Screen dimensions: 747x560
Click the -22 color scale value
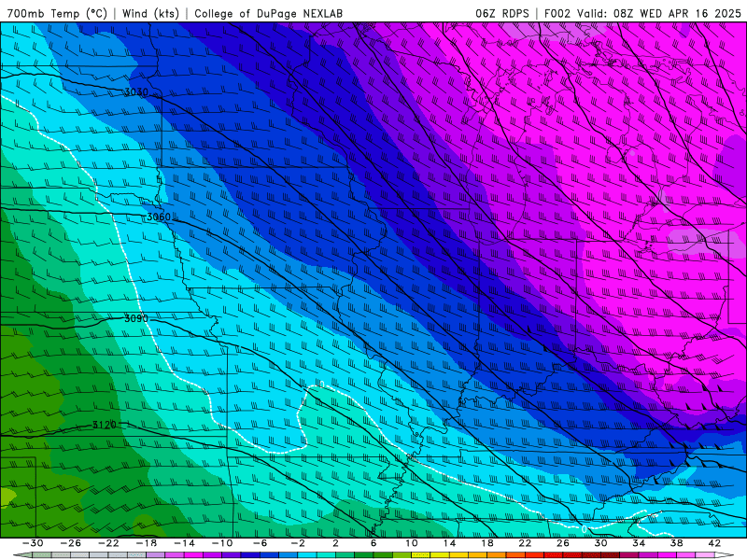click(108, 543)
